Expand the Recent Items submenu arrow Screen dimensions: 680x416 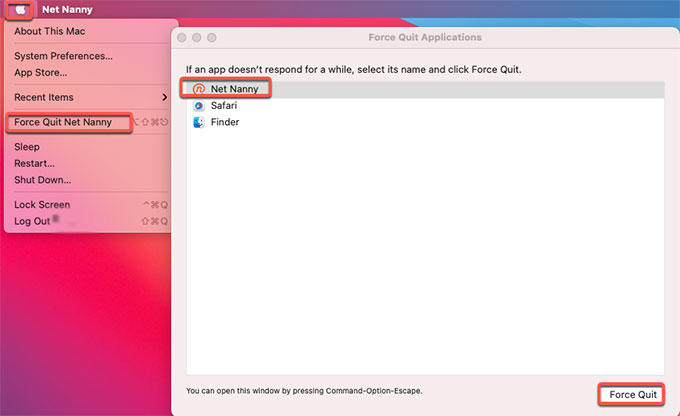(x=164, y=97)
